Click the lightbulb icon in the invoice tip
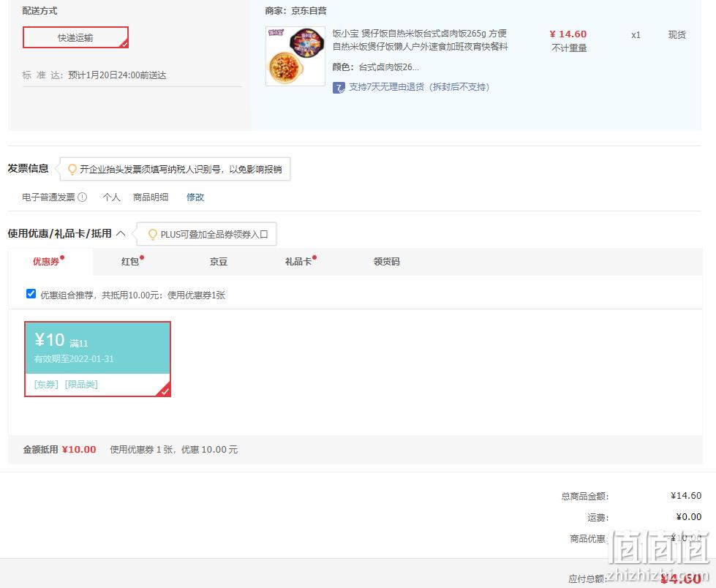Viewport: 716px width, 588px height. pos(72,170)
